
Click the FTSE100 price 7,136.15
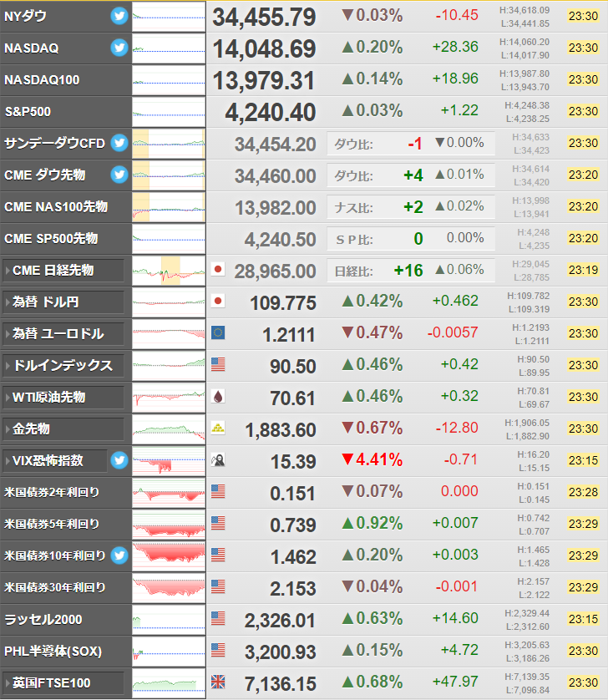pos(281,684)
